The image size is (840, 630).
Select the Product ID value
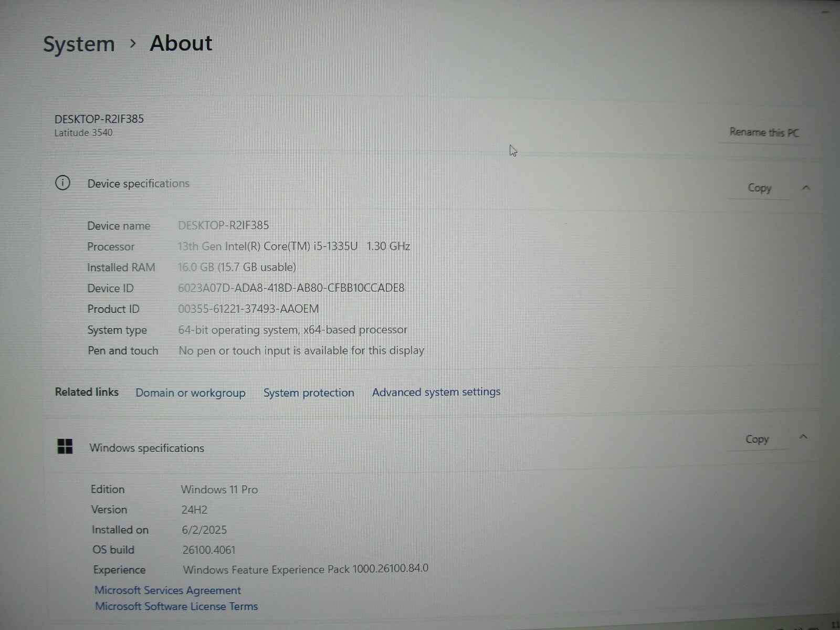tap(249, 309)
